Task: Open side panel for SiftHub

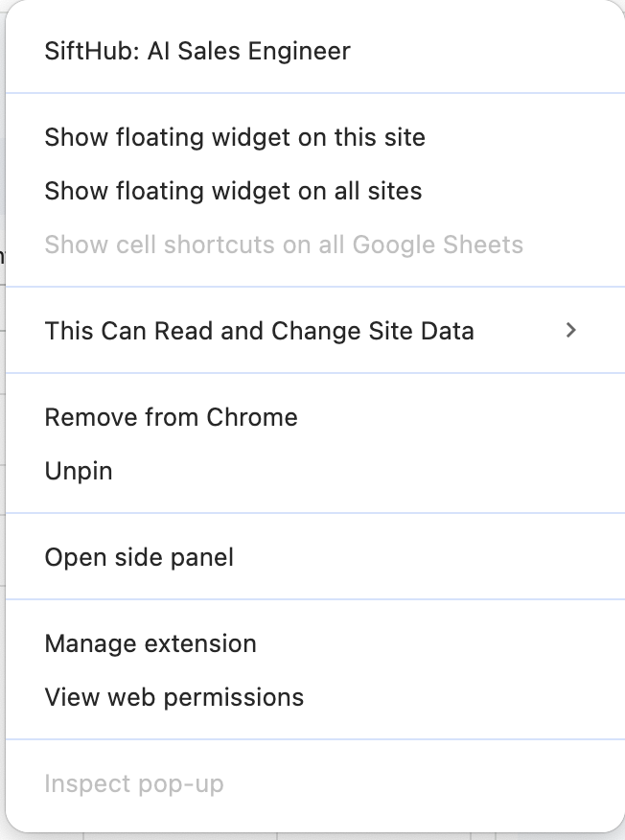Action: point(139,557)
